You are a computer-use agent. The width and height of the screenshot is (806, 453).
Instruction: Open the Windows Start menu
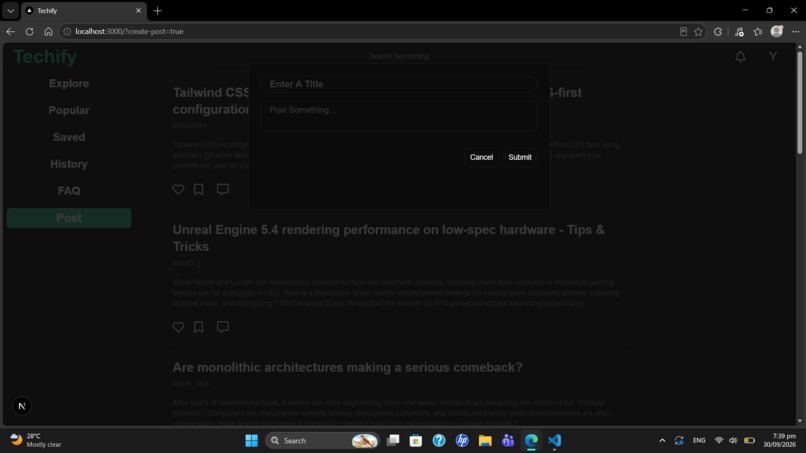click(251, 441)
